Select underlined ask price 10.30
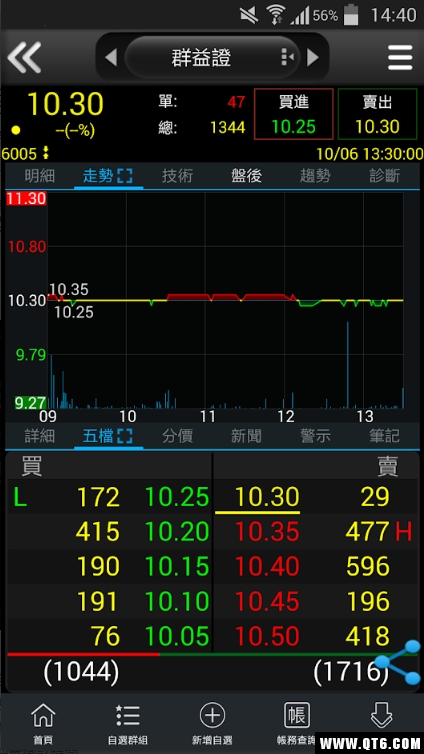This screenshot has height=754, width=424. 267,497
